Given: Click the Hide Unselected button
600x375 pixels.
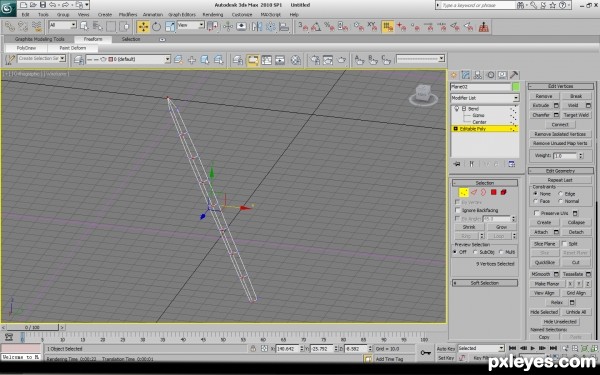Looking at the screenshot, I should [x=560, y=322].
